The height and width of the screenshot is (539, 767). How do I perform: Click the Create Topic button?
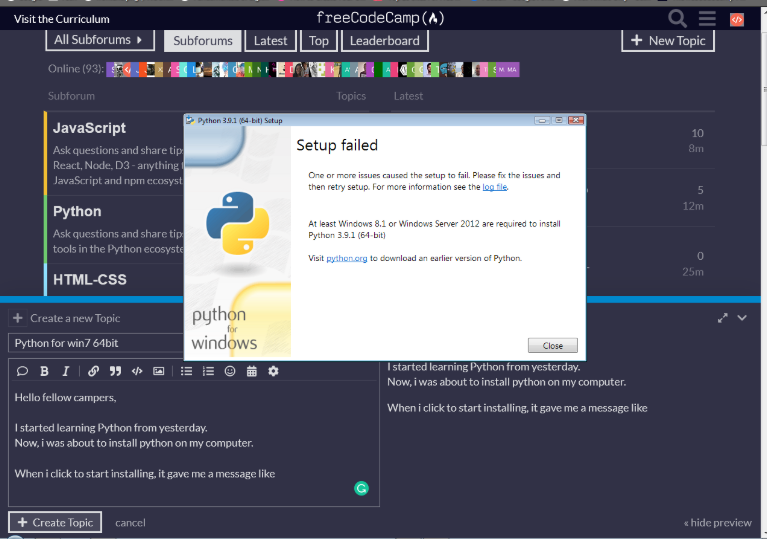[x=55, y=522]
